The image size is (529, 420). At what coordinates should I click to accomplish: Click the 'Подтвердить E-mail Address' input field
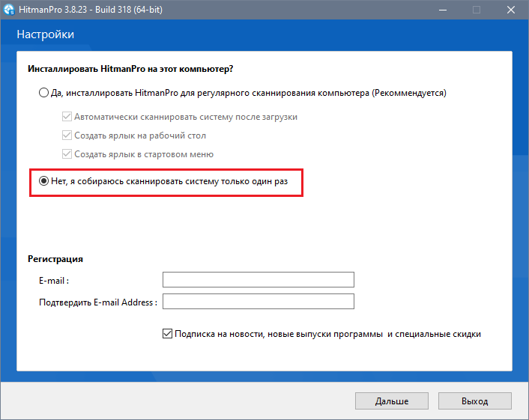258,302
